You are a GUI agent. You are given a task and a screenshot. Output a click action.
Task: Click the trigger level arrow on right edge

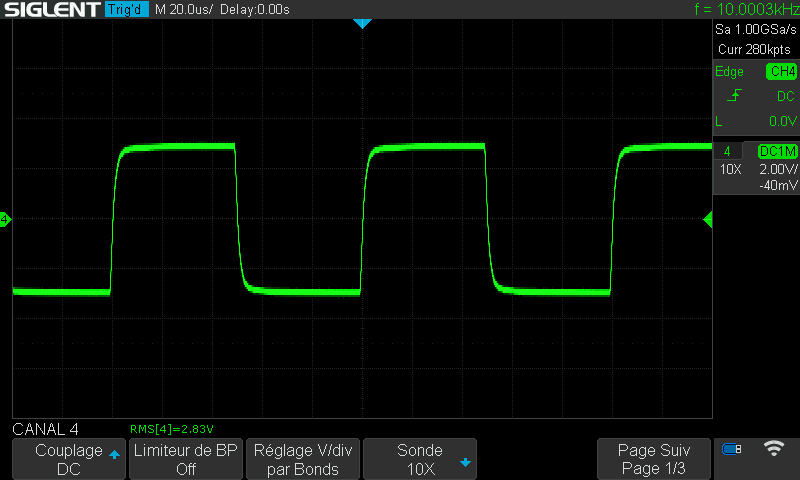point(708,219)
